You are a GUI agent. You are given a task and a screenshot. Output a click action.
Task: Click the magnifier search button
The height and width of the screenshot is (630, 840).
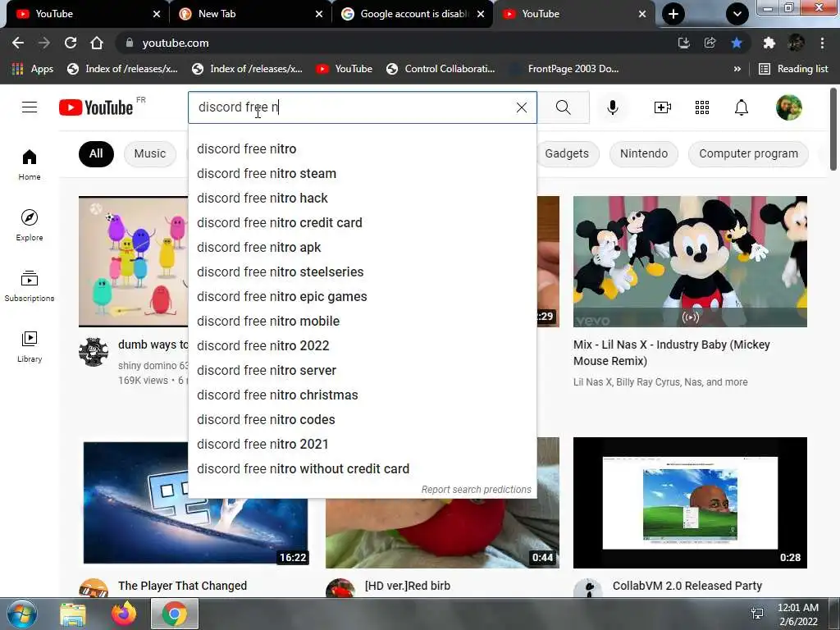(x=563, y=107)
